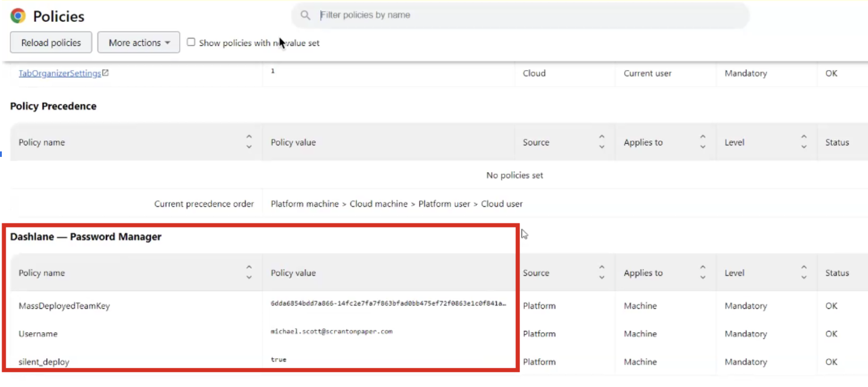
Task: Open the TabOrganizerSettings policy link
Action: pyautogui.click(x=60, y=73)
